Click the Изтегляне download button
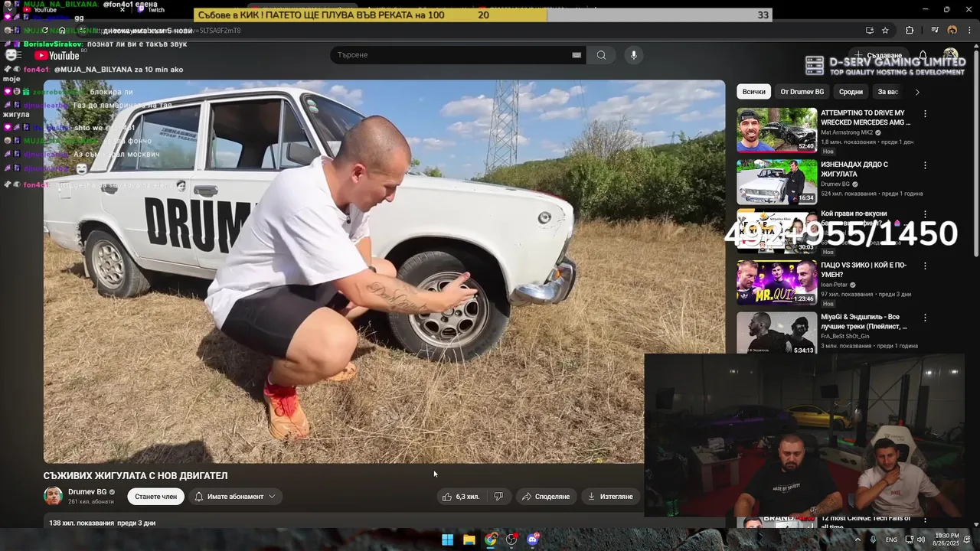This screenshot has height=551, width=980. coord(610,497)
